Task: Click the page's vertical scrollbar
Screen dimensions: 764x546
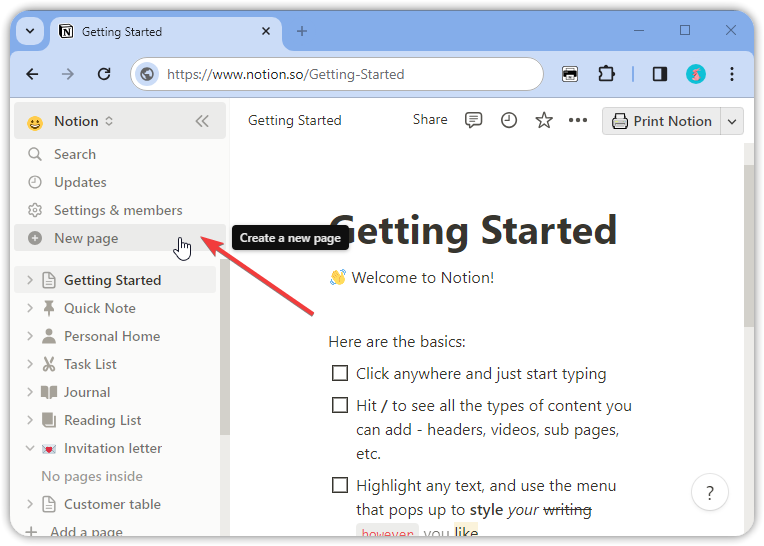Action: pyautogui.click(x=749, y=246)
